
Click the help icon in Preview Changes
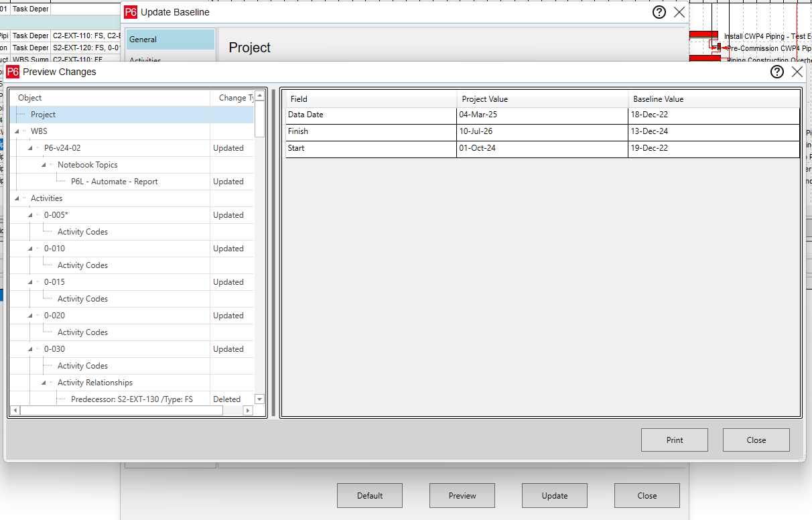777,72
